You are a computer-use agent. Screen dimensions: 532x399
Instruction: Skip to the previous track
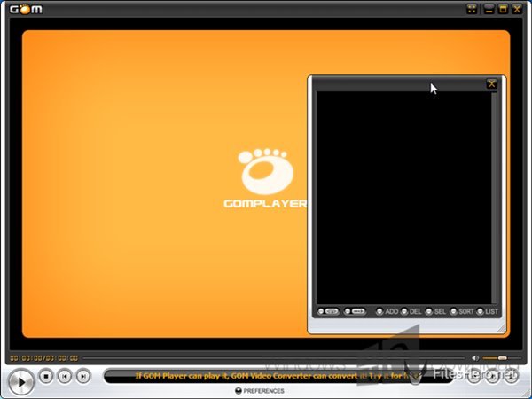[65, 376]
